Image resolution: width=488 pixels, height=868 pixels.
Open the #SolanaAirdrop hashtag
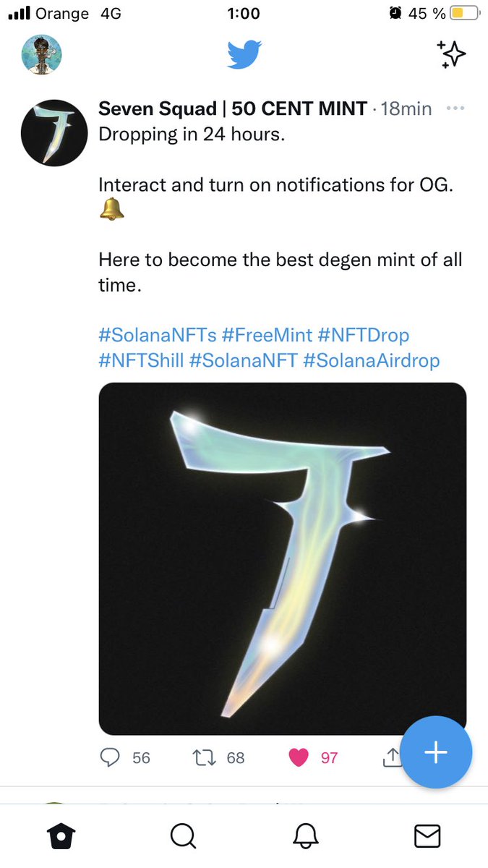click(372, 360)
